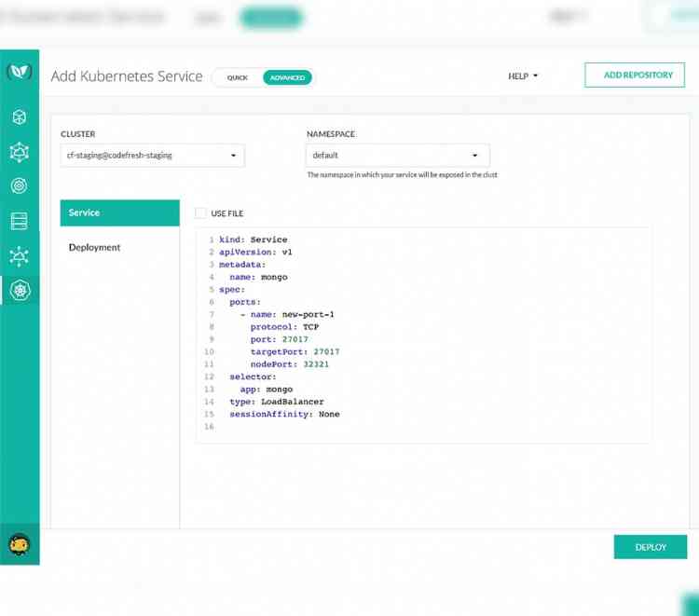Screen dimensions: 699x616
Task: Click the 'targetPort: 27017' line
Action: click(x=295, y=352)
